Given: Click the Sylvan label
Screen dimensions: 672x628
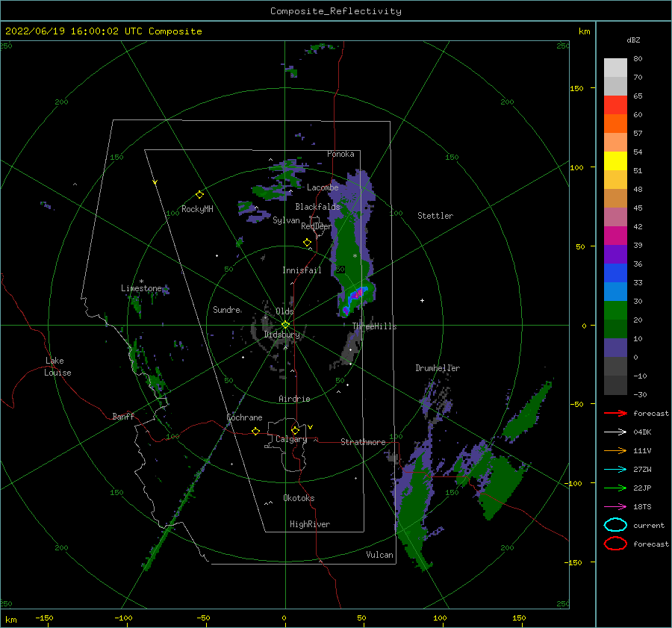Looking at the screenshot, I should point(286,220).
